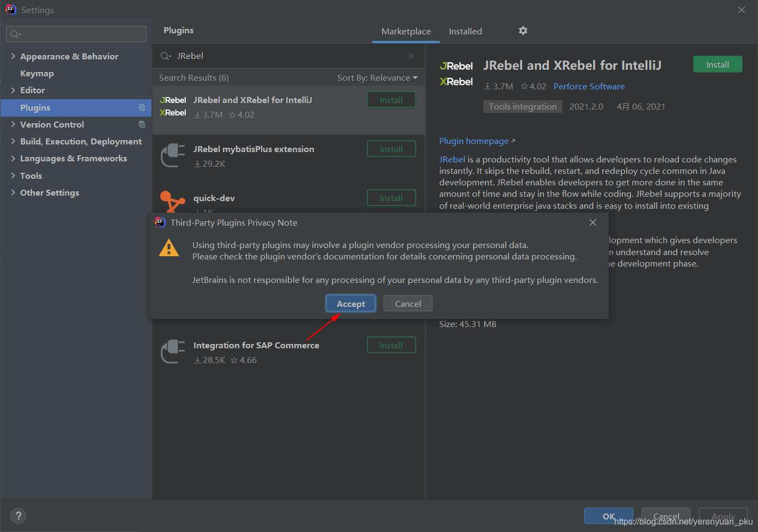Viewport: 758px width, 532px height.
Task: Click the copy icon beside Version Control
Action: pyautogui.click(x=142, y=124)
